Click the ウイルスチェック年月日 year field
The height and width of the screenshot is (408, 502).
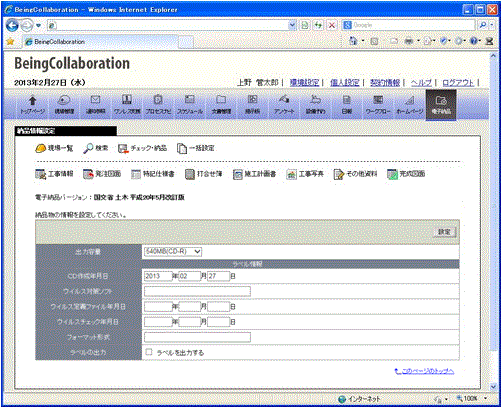pyautogui.click(x=158, y=322)
